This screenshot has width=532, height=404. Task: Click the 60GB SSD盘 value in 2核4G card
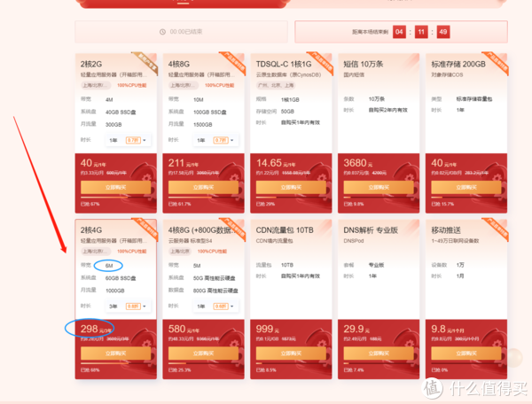(121, 278)
